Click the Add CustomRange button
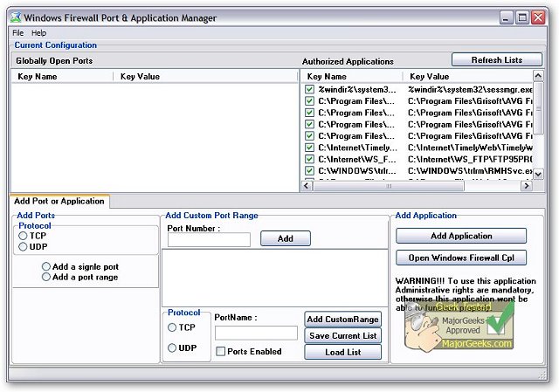This screenshot has height=392, width=559. tap(342, 320)
